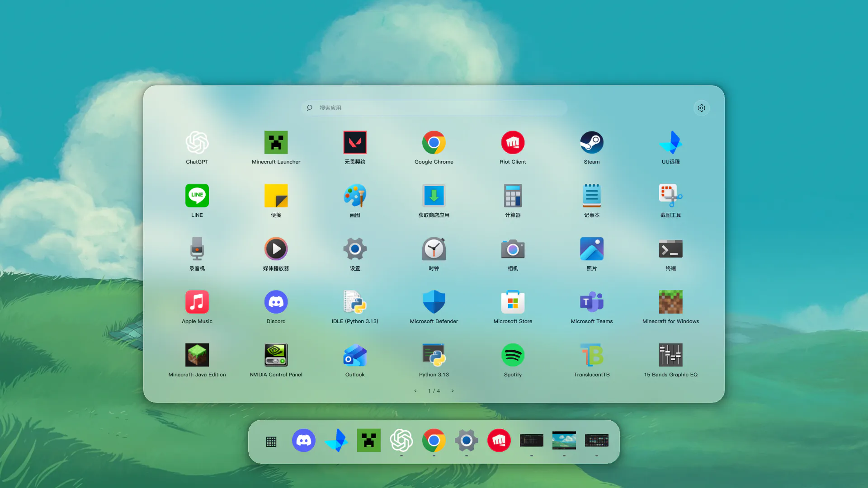Open Discord from the app grid

(276, 302)
